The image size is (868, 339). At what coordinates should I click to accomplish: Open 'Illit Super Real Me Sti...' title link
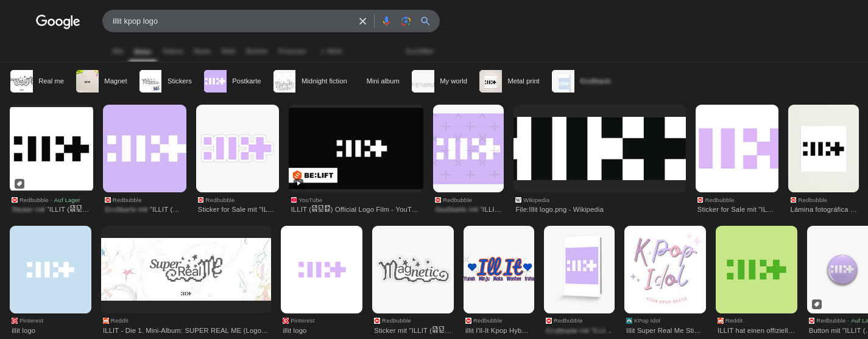click(663, 330)
